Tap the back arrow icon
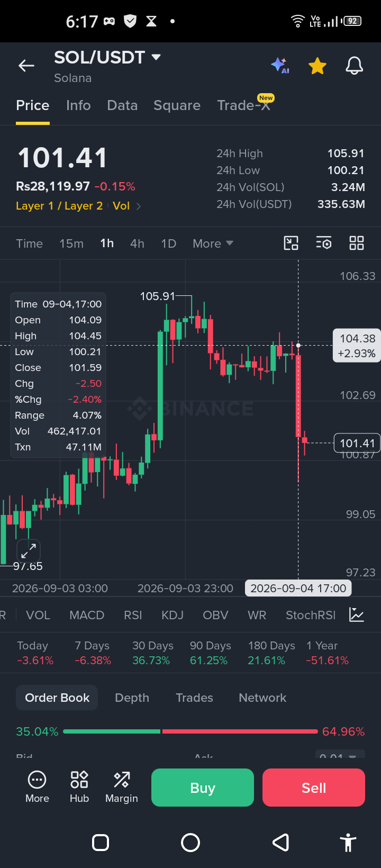Screen dimensions: 381x868 (26, 66)
